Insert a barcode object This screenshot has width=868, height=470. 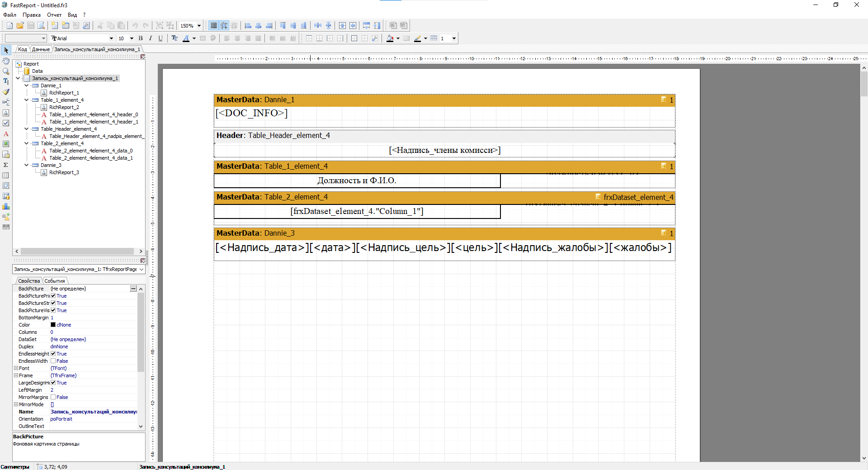[x=6, y=227]
